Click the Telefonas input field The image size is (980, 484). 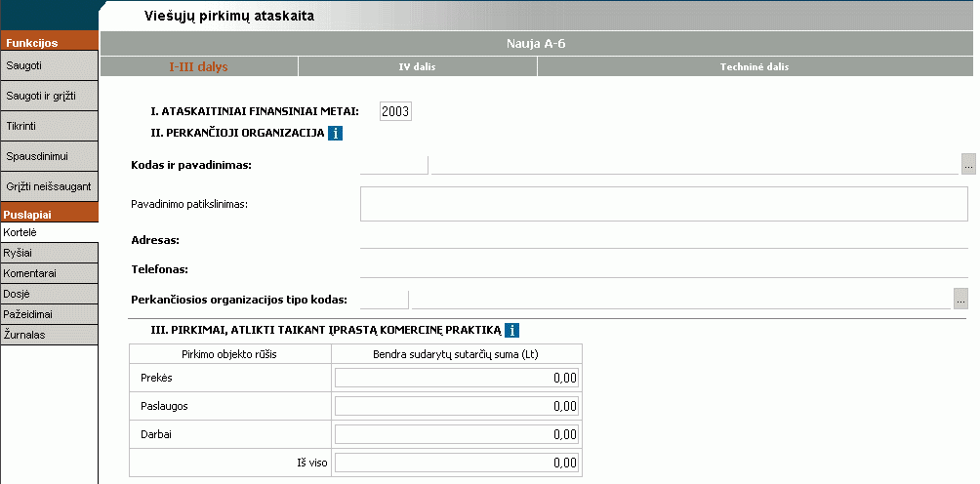pos(664,269)
